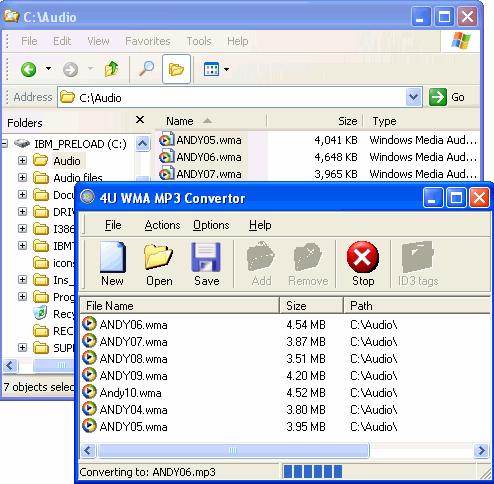The width and height of the screenshot is (494, 484).
Task: Expand the Audio folder in the tree
Action: [x=22, y=161]
